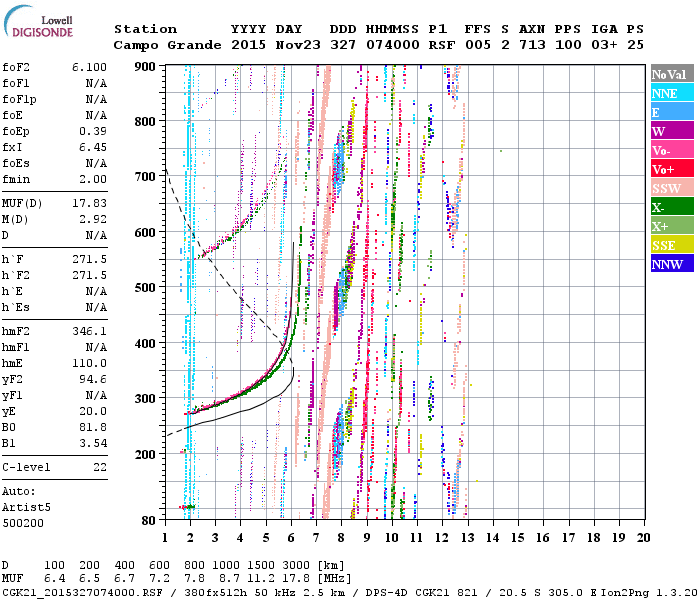Image resolution: width=700 pixels, height=600 pixels.
Task: Click the yE value 20.0
Action: tap(93, 412)
